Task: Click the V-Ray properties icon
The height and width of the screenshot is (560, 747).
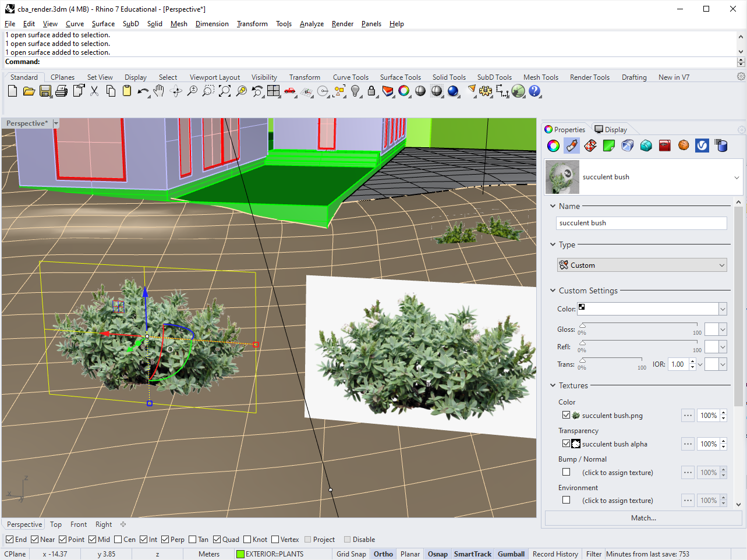Action: click(702, 146)
